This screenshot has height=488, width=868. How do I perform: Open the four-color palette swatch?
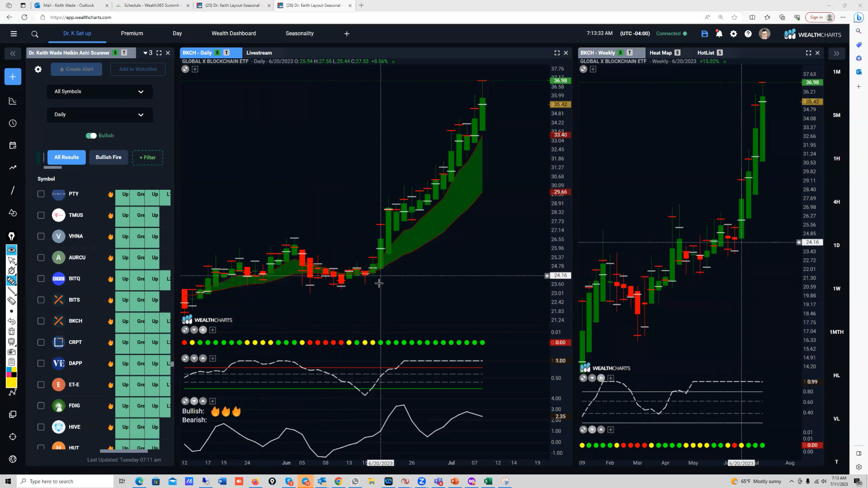[x=11, y=372]
